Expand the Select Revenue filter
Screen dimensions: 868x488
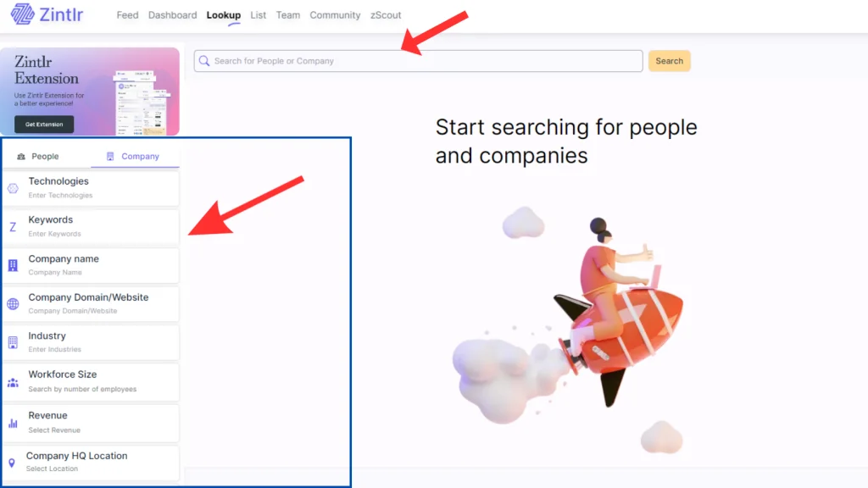[x=92, y=423]
